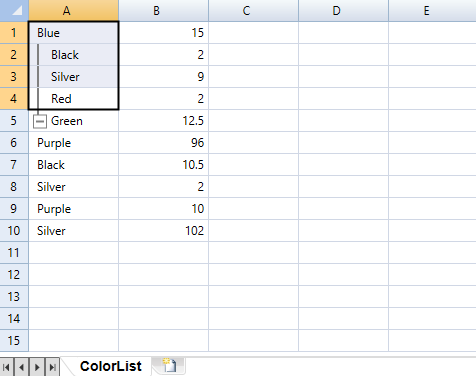Go to first sheet navigation arrow
Image resolution: width=476 pixels, height=376 pixels.
[6, 367]
